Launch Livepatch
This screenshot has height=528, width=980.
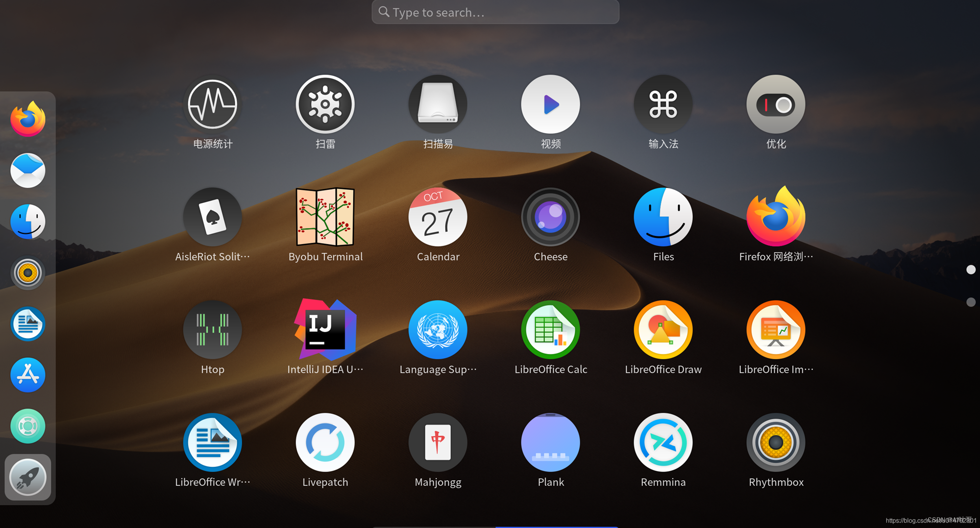pyautogui.click(x=325, y=443)
